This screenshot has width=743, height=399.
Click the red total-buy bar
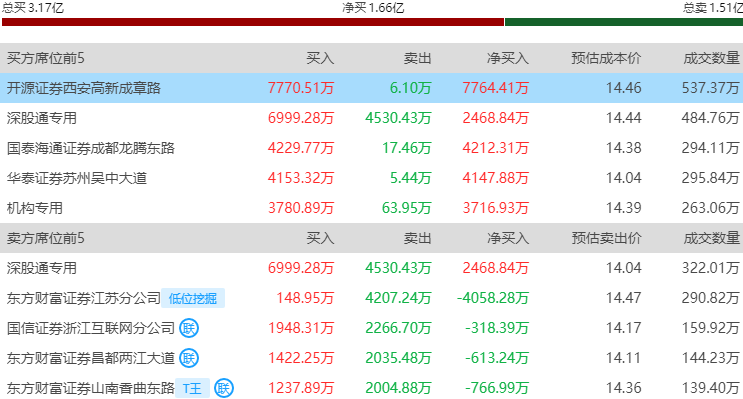253,22
